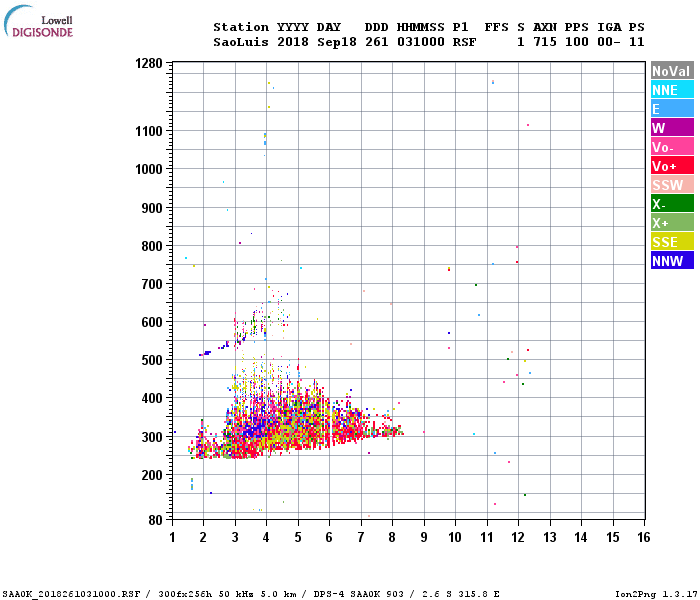Select the NNW blue legend swatch
Image resolution: width=700 pixels, height=600 pixels.
pos(672,260)
